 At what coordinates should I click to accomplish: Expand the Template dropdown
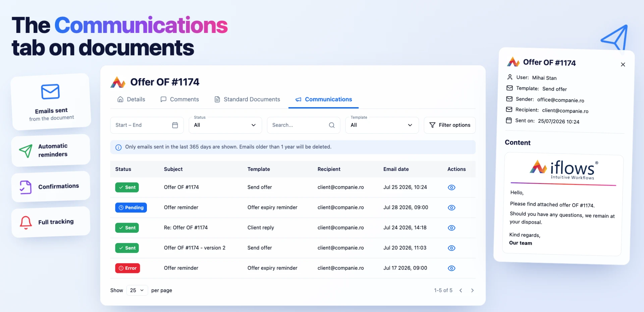pos(382,125)
